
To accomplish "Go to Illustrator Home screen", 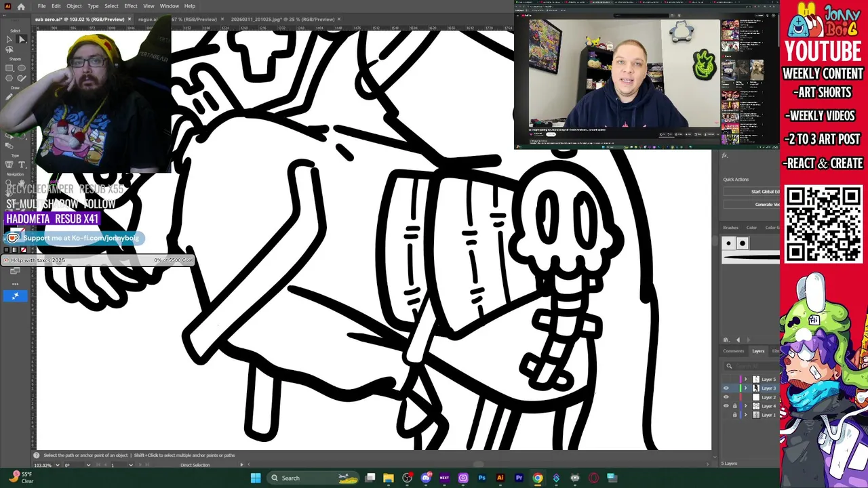I will pos(22,6).
